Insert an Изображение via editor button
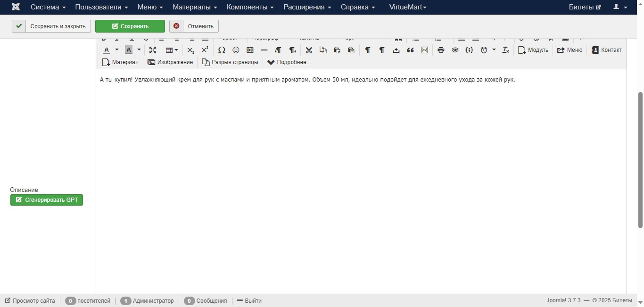This screenshot has width=644, height=307. 170,62
